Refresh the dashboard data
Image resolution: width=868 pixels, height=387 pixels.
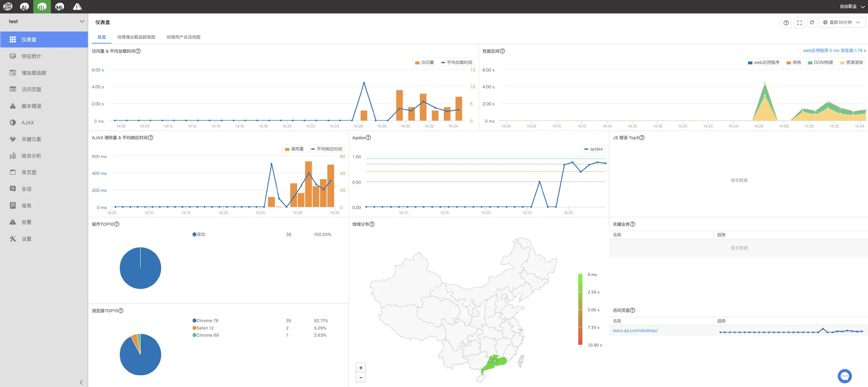click(x=812, y=23)
